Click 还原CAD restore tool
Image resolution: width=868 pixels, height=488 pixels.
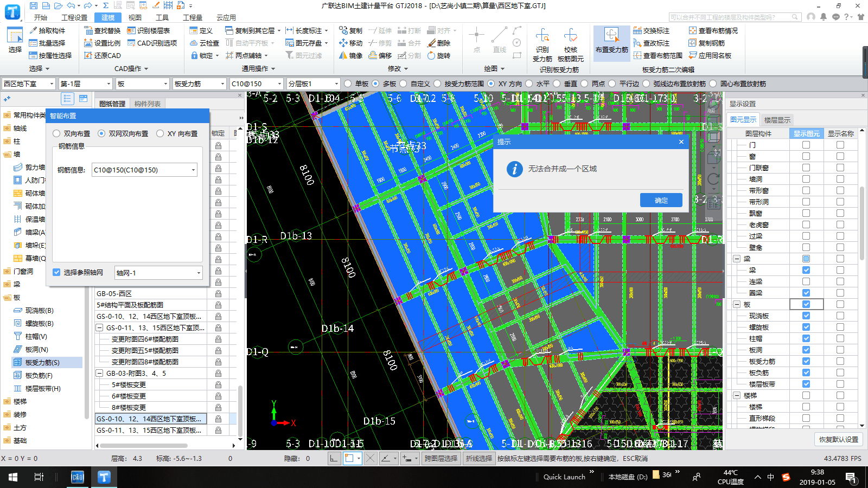tap(103, 55)
